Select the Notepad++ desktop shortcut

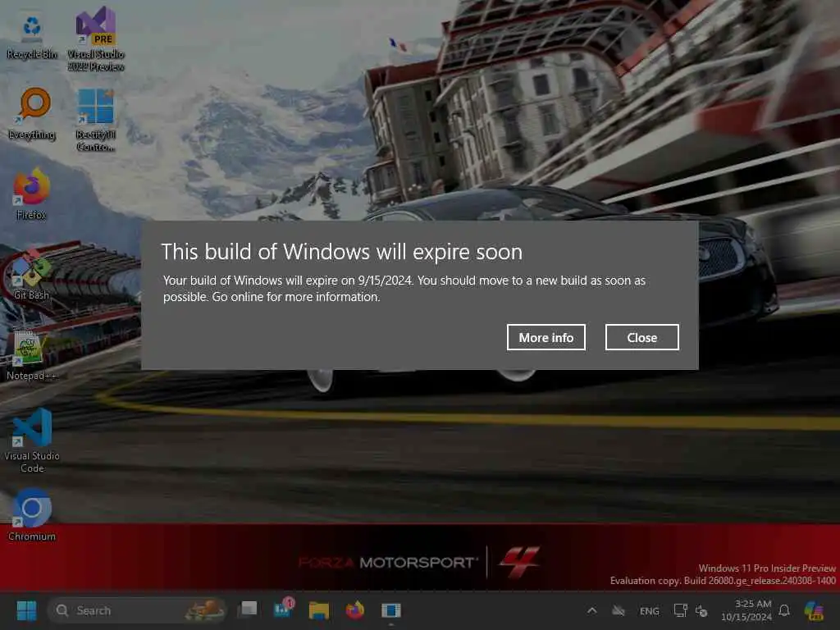[x=31, y=354]
